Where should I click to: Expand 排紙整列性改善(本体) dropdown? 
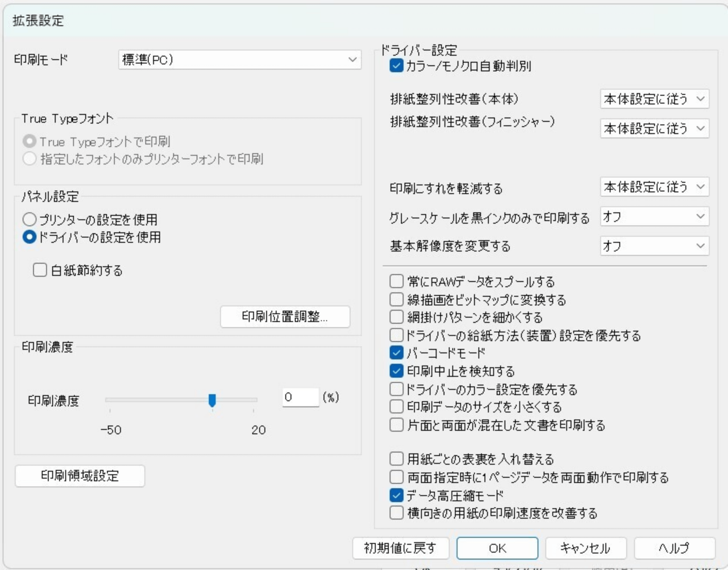[654, 99]
